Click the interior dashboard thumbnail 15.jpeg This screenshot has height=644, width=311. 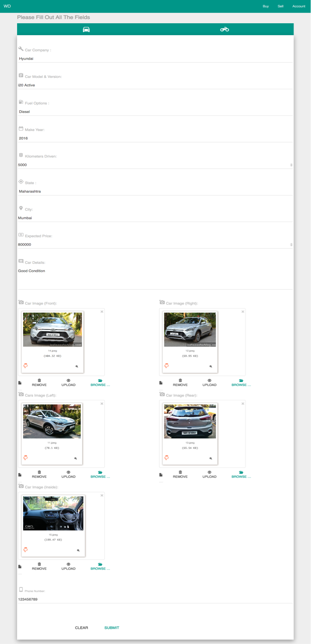(53, 513)
